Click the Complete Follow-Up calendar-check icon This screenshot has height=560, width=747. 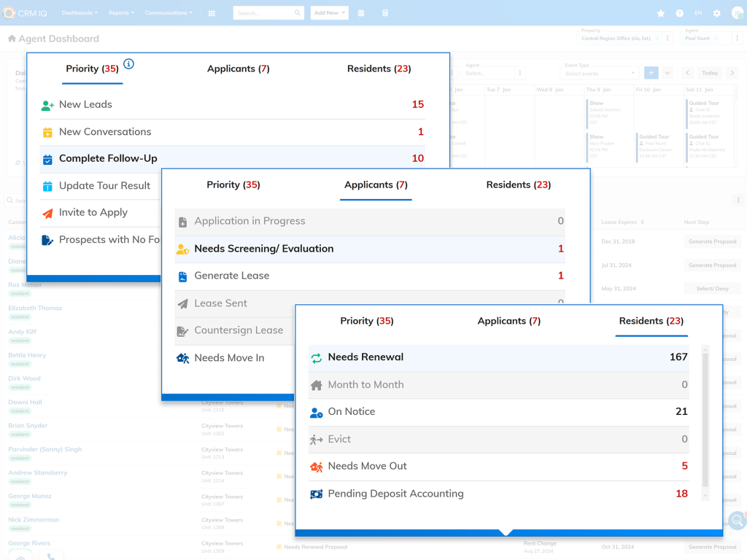coord(47,160)
